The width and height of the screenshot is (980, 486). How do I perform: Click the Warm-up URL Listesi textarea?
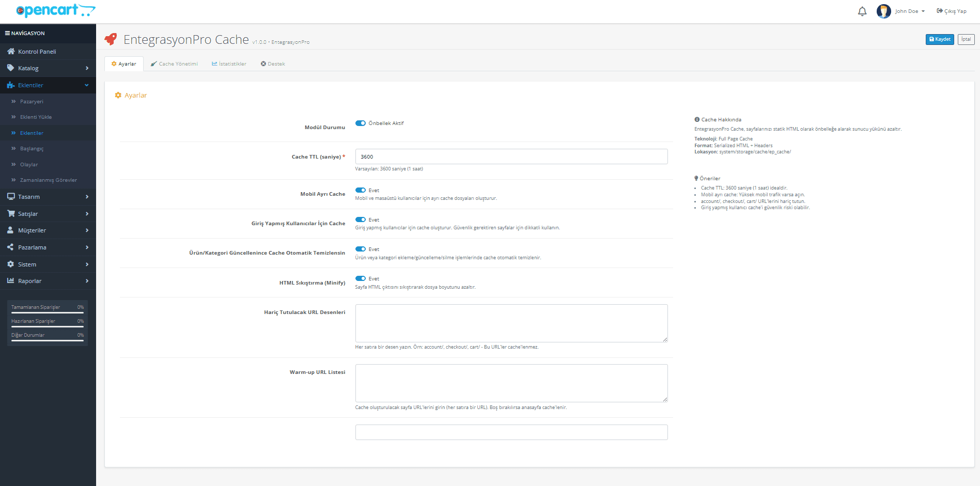pyautogui.click(x=511, y=383)
